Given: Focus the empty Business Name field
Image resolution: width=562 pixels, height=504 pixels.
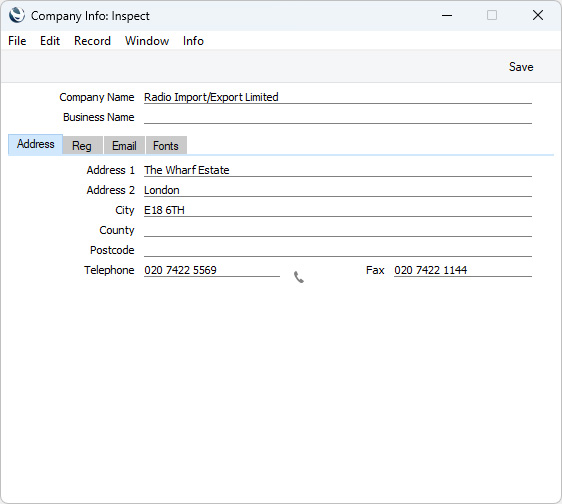Looking at the screenshot, I should click(x=338, y=117).
